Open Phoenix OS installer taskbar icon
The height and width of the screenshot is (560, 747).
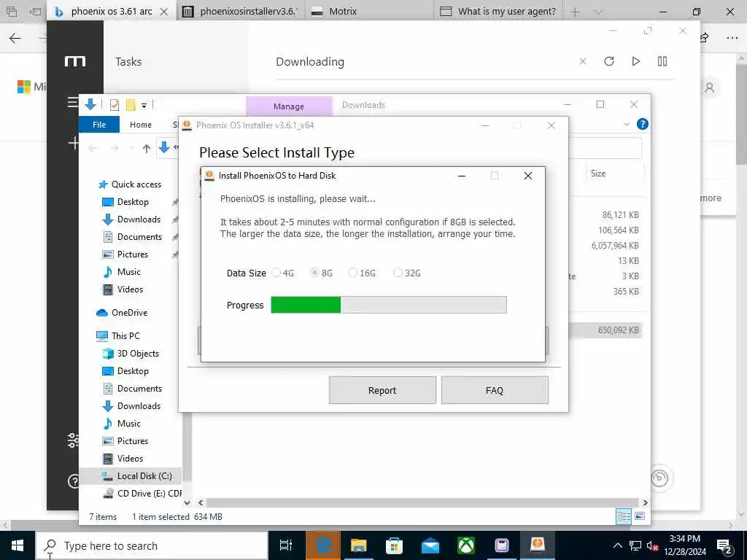pyautogui.click(x=538, y=545)
